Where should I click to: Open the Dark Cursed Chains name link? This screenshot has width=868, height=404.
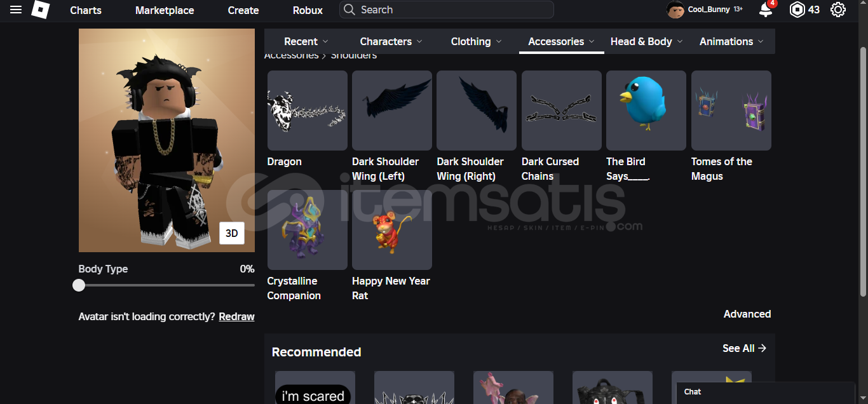click(550, 169)
